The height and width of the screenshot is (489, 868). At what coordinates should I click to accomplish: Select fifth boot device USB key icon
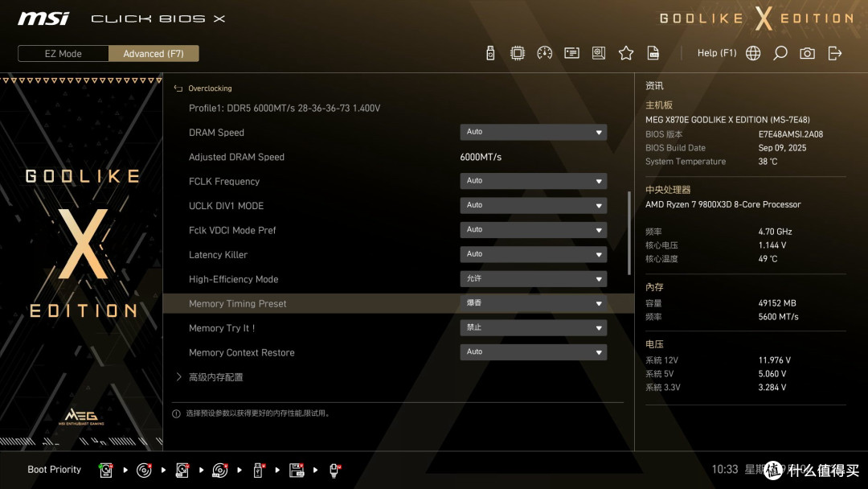click(258, 471)
